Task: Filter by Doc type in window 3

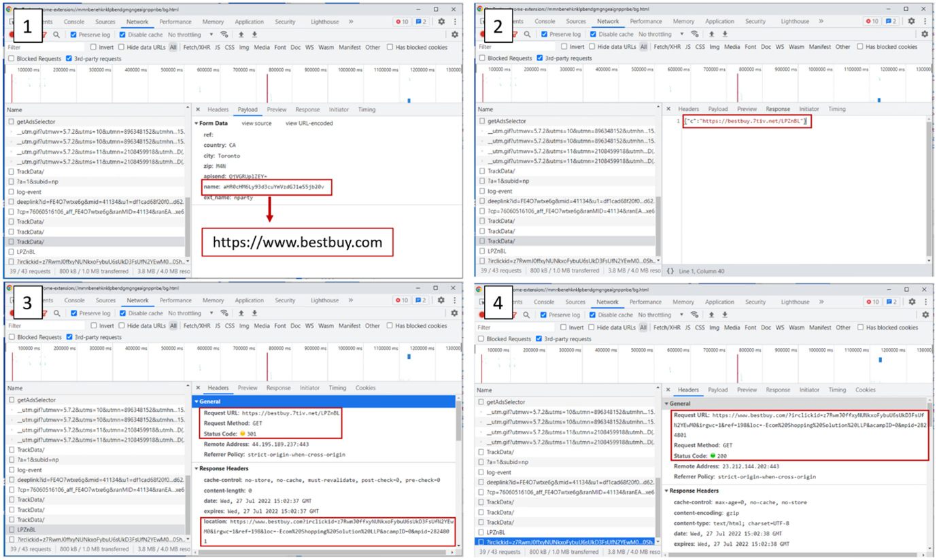Action: pyautogui.click(x=295, y=326)
